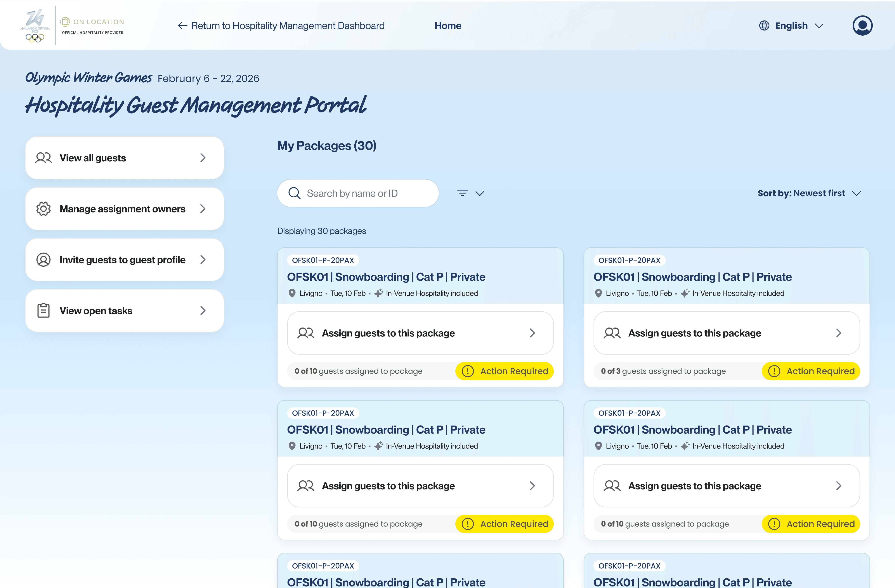Click the people icon in View all guests
Image resolution: width=895 pixels, height=588 pixels.
[43, 158]
